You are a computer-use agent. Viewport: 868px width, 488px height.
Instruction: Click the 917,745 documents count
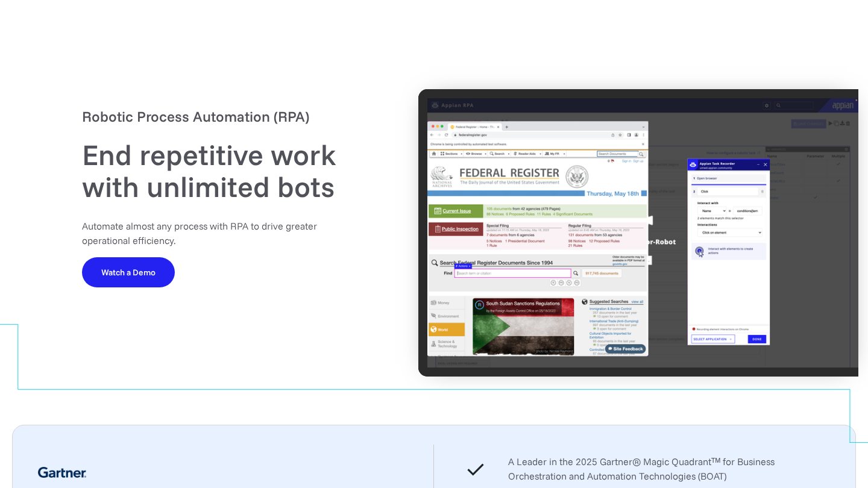click(602, 273)
